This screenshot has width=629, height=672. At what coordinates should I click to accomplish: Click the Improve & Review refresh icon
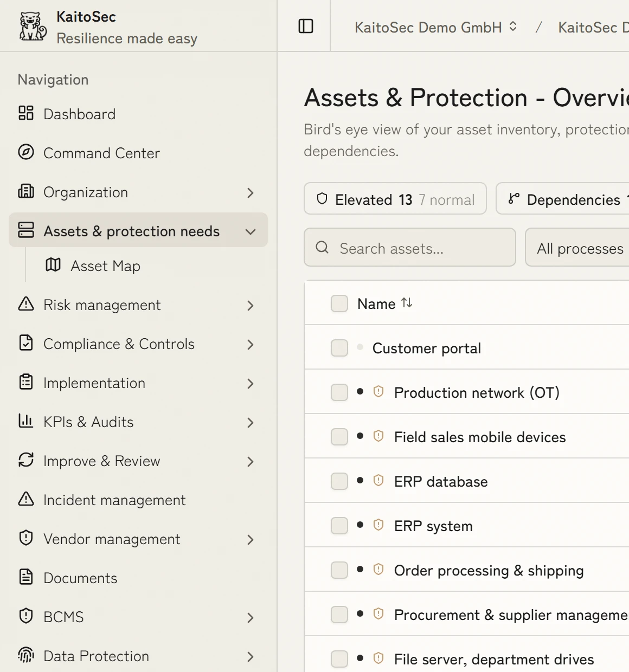(26, 460)
